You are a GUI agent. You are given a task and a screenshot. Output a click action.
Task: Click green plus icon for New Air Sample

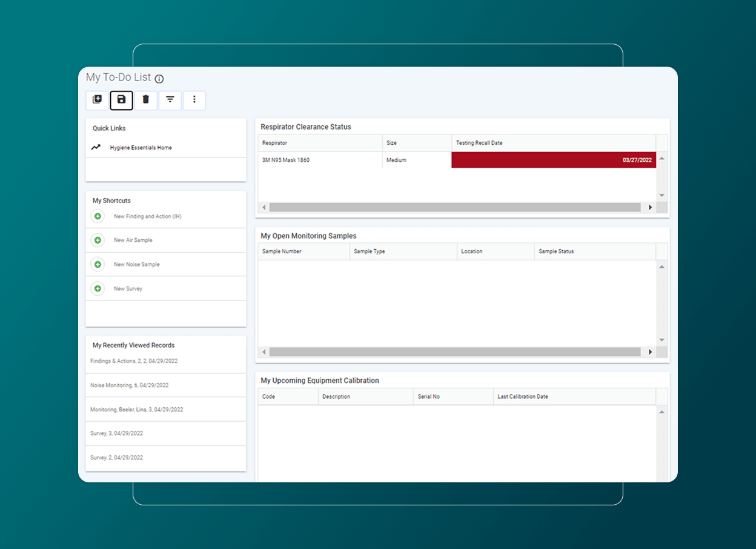pyautogui.click(x=98, y=241)
